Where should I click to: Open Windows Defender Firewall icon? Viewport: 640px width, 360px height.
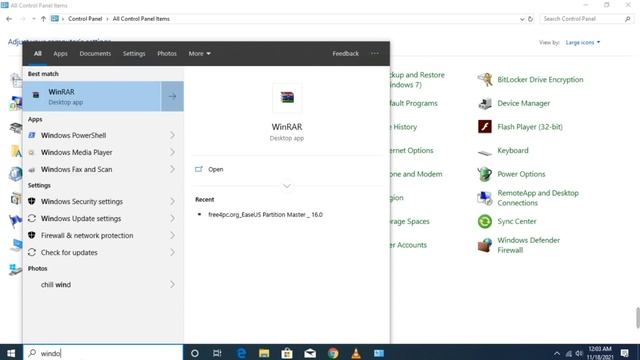(485, 245)
